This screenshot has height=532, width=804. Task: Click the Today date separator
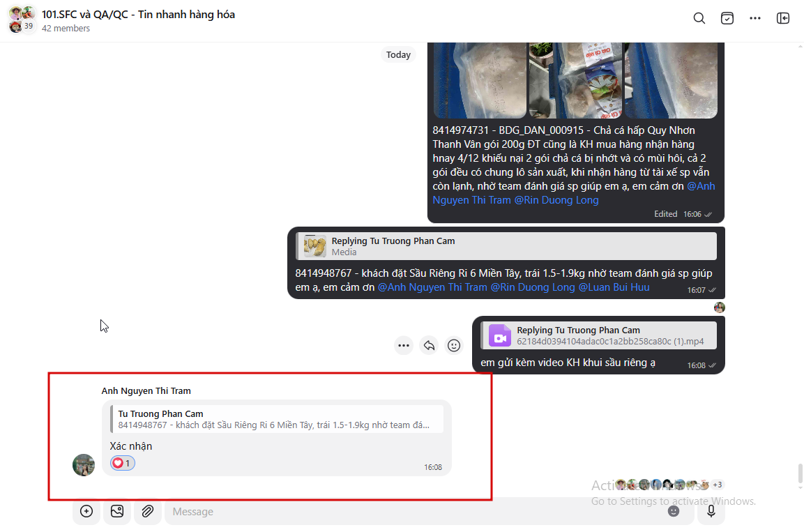click(x=398, y=55)
